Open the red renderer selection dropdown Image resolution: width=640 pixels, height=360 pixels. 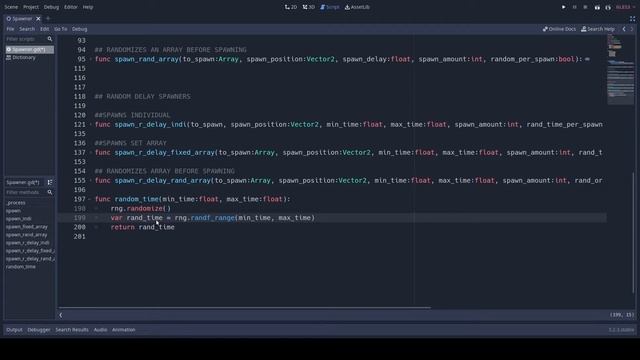(625, 7)
